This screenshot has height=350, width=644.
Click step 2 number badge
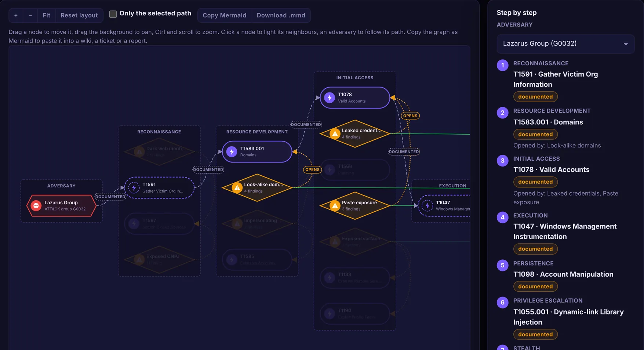(x=503, y=113)
